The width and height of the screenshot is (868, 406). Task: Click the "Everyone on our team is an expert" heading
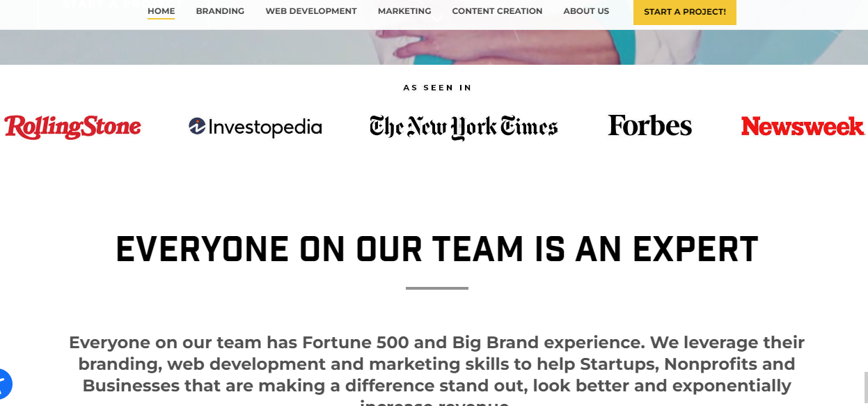coord(436,249)
